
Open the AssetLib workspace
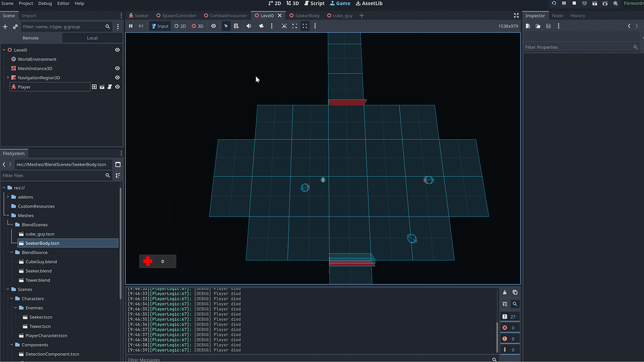click(369, 3)
